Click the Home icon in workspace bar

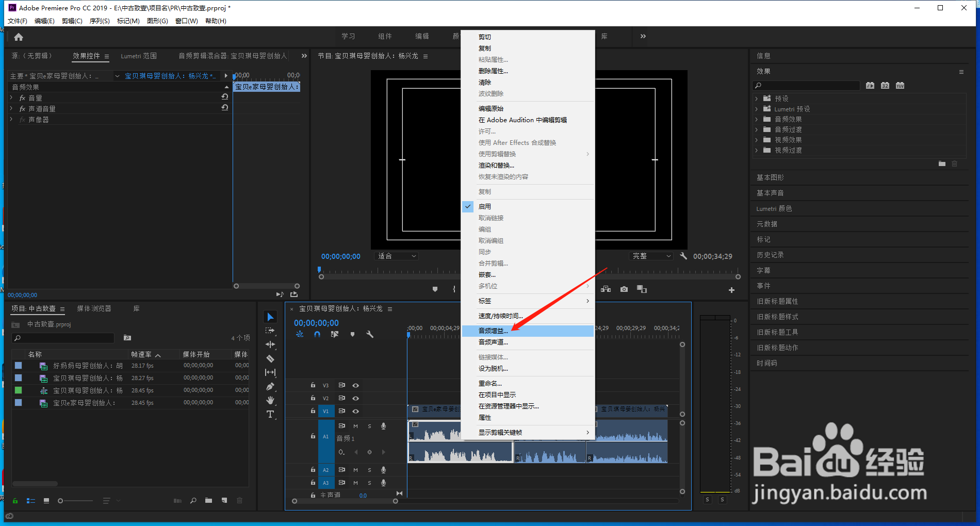click(19, 37)
